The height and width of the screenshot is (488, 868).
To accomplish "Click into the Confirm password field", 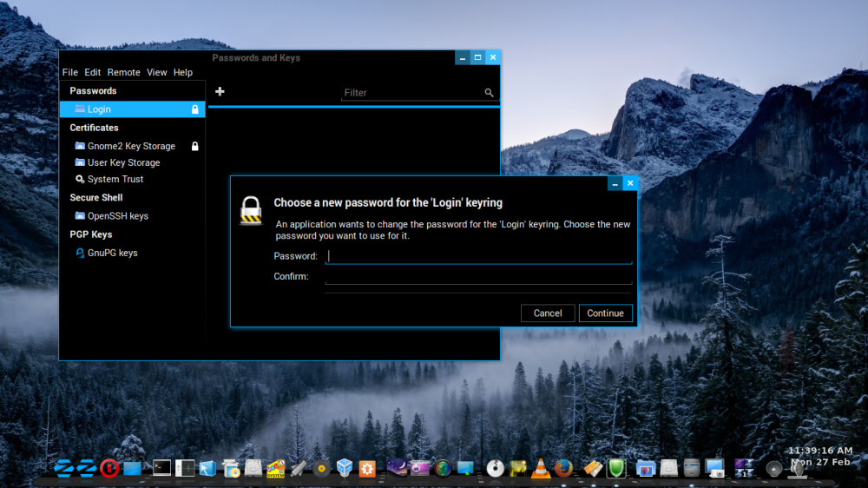I will pos(478,277).
